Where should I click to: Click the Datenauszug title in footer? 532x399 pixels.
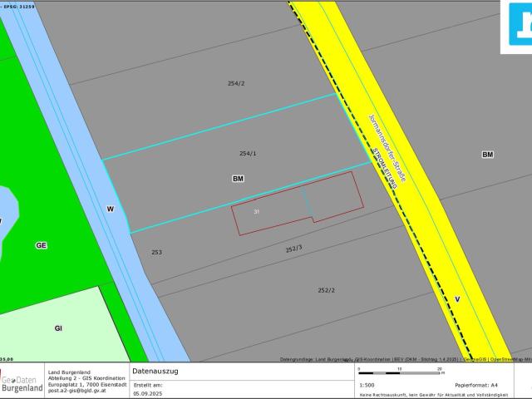[x=155, y=370]
